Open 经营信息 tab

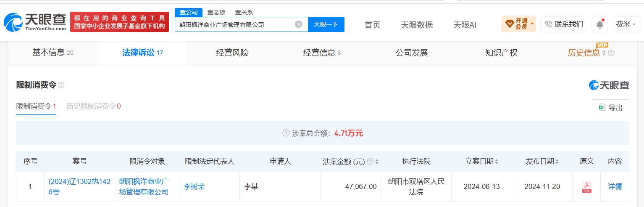click(322, 53)
